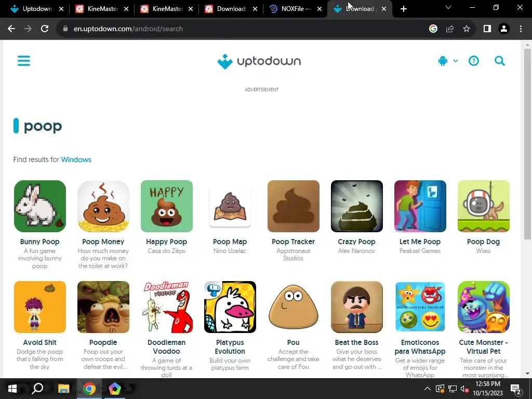Open the Windows Start menu
The image size is (532, 399).
pos(12,389)
